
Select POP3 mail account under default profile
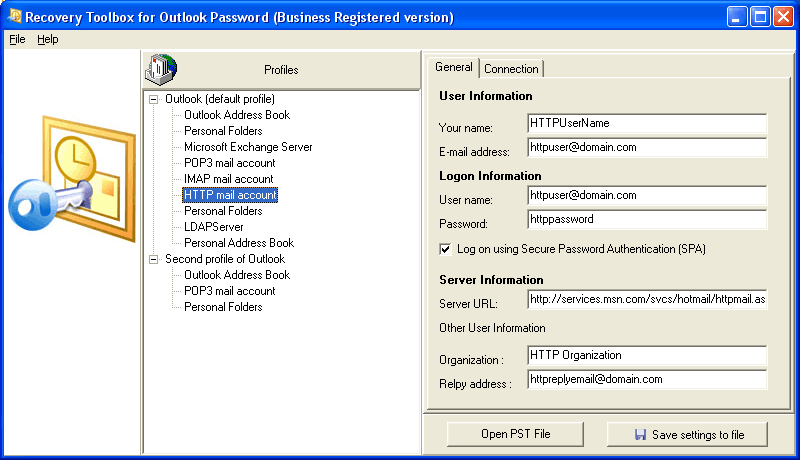coord(229,163)
